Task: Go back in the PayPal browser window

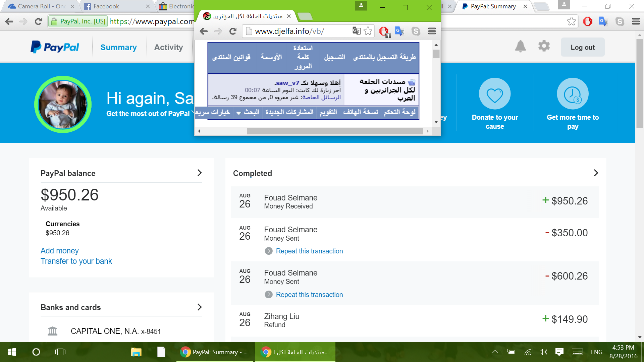Action: (9, 21)
